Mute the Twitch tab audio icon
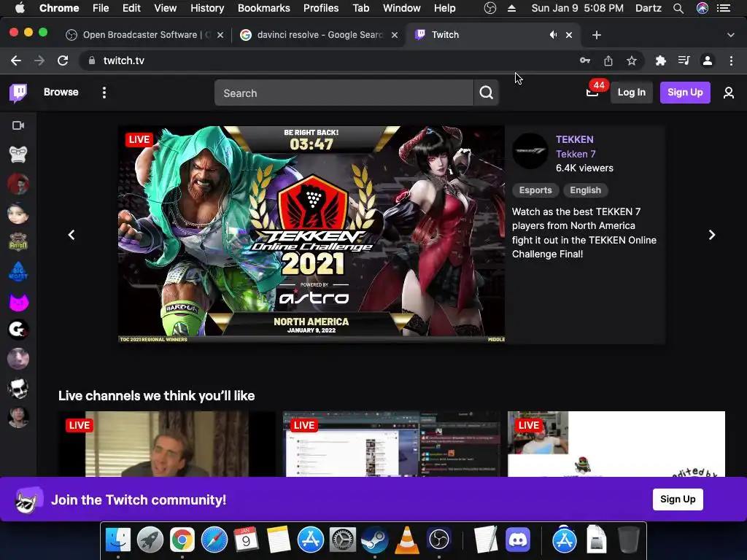Viewport: 747px width, 560px height. click(x=553, y=35)
